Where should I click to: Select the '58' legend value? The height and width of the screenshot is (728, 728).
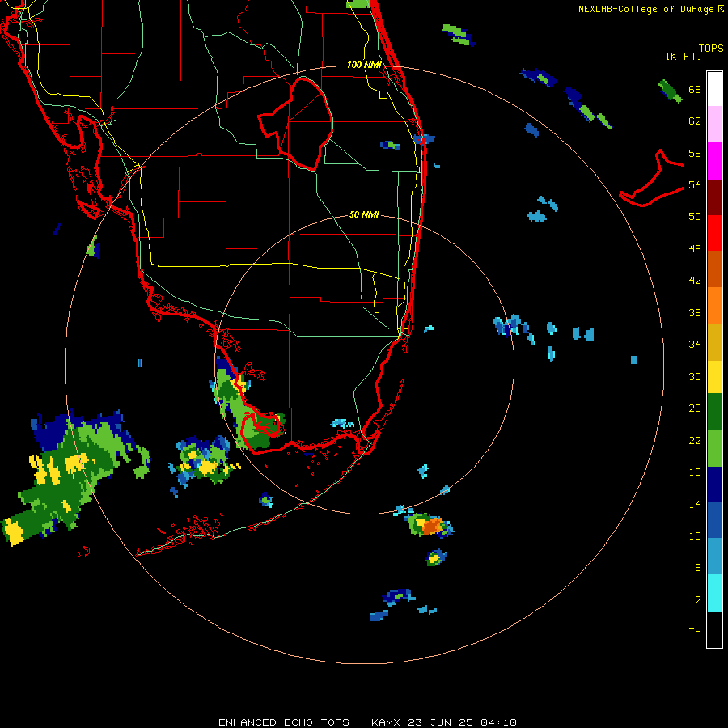click(695, 153)
